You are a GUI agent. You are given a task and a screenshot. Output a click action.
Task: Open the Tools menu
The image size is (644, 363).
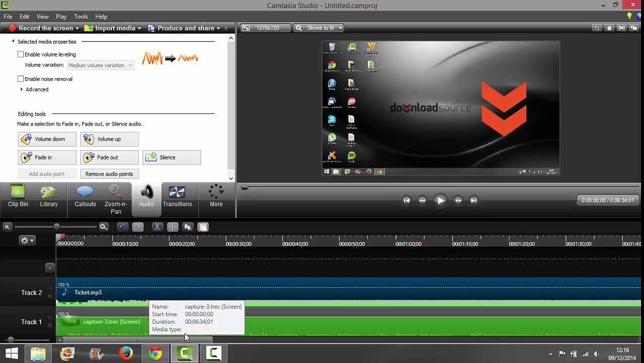point(81,17)
